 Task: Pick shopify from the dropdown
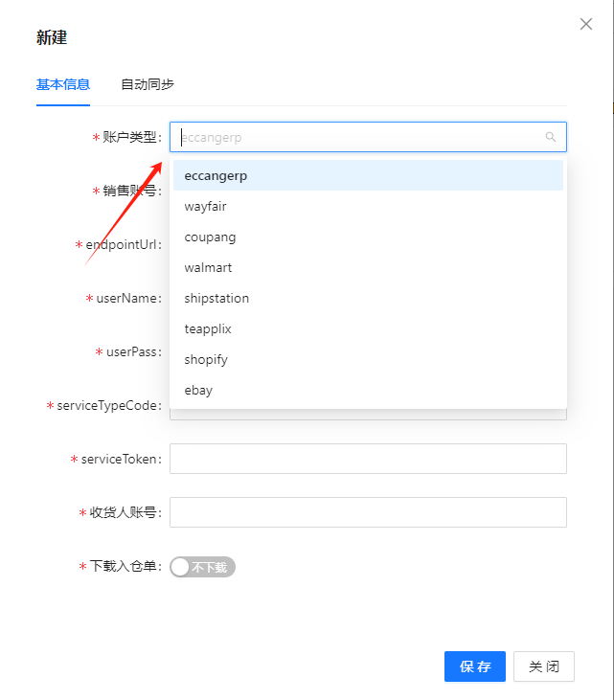[368, 359]
